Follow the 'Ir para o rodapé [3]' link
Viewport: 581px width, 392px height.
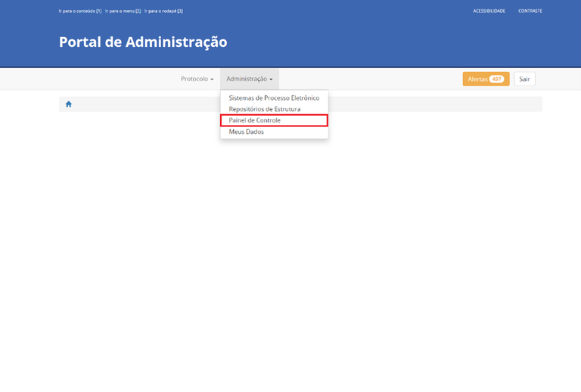click(x=163, y=11)
